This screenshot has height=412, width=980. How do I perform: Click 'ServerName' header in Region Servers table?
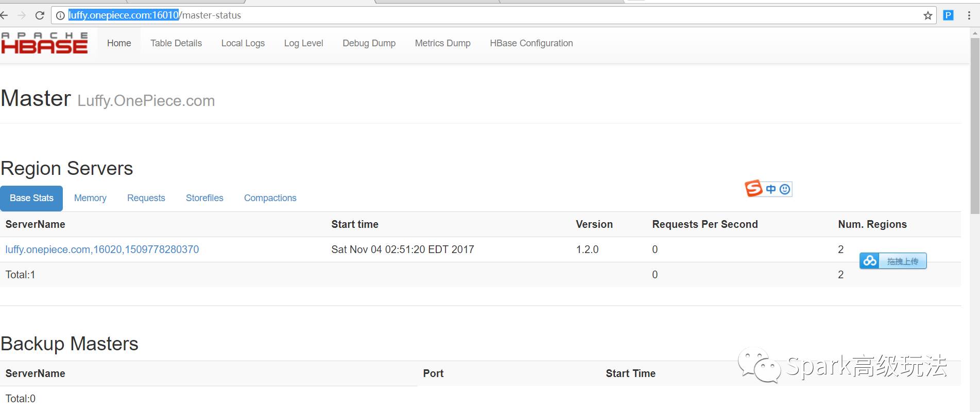tap(35, 224)
